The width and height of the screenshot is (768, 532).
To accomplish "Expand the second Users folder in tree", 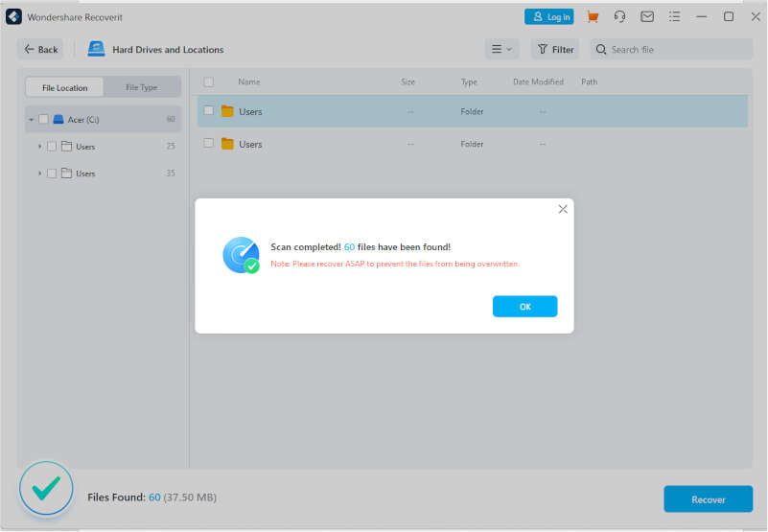I will click(x=39, y=173).
